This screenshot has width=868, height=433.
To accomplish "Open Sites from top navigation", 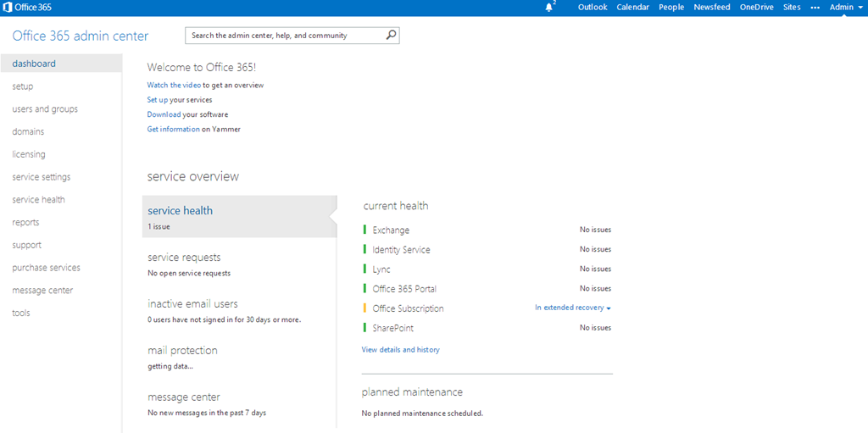I will point(792,7).
